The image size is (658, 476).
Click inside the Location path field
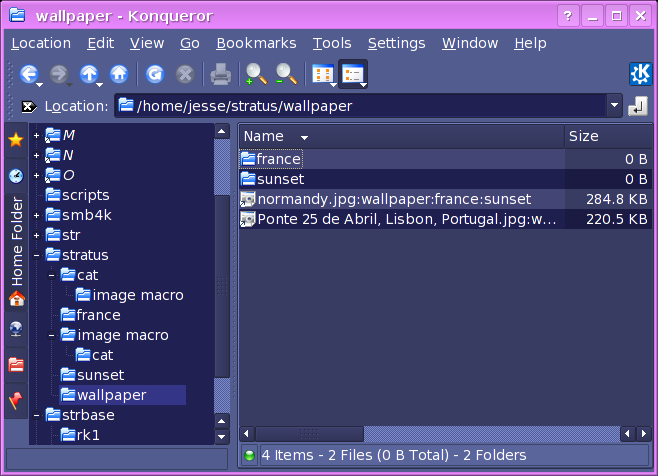361,106
